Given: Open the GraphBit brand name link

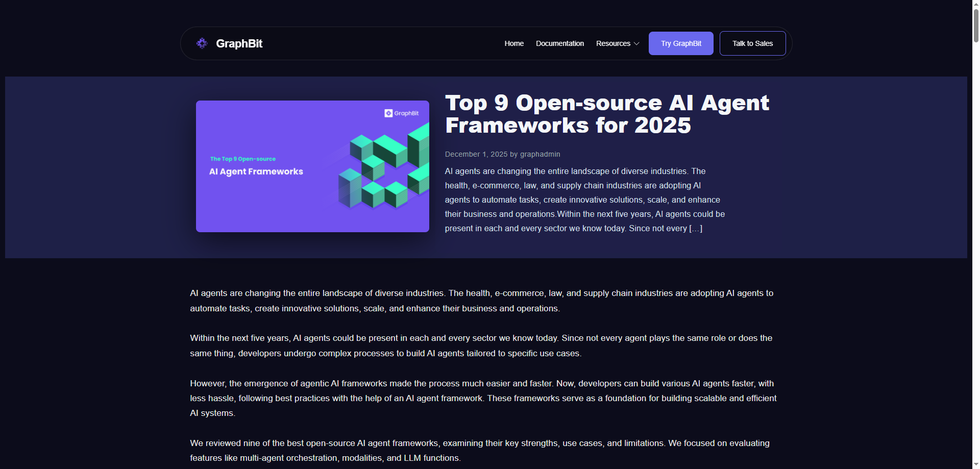Looking at the screenshot, I should (x=239, y=43).
